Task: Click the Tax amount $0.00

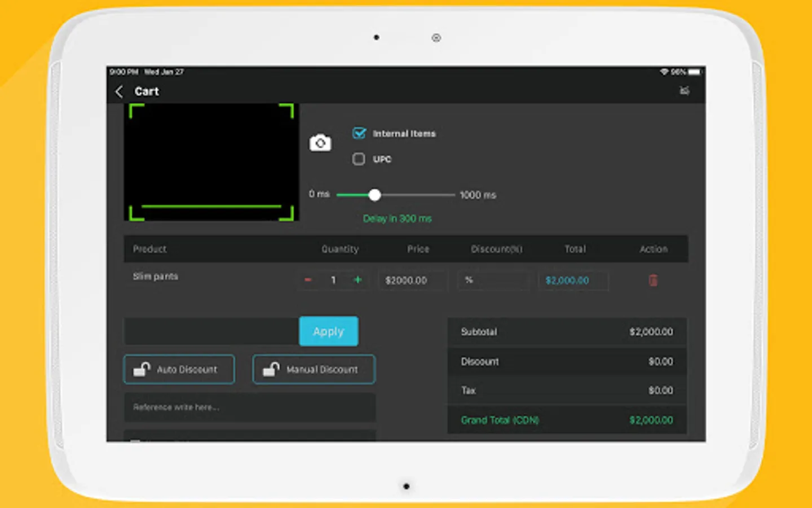Action: pyautogui.click(x=661, y=391)
